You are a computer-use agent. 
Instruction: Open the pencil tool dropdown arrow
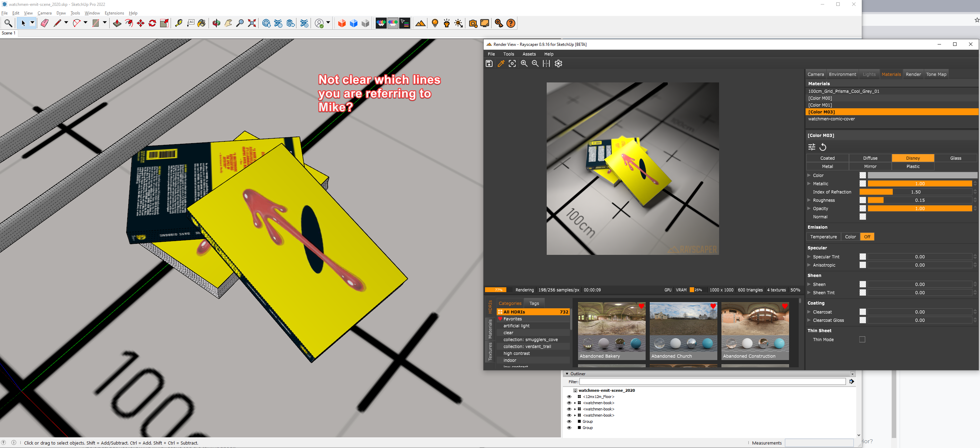[66, 23]
